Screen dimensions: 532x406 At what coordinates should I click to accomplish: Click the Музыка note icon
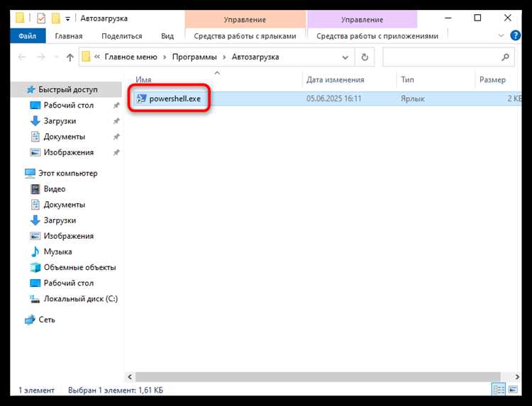click(35, 252)
